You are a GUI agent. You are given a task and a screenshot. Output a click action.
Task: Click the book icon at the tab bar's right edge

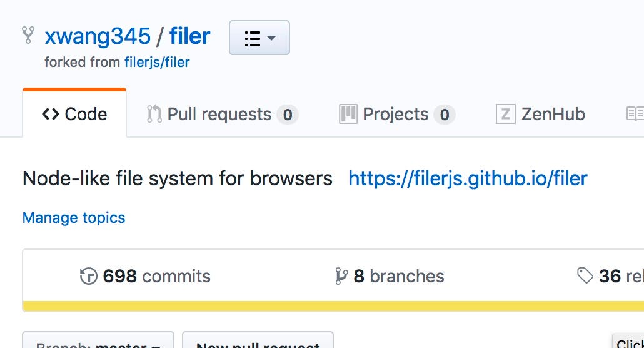click(634, 114)
